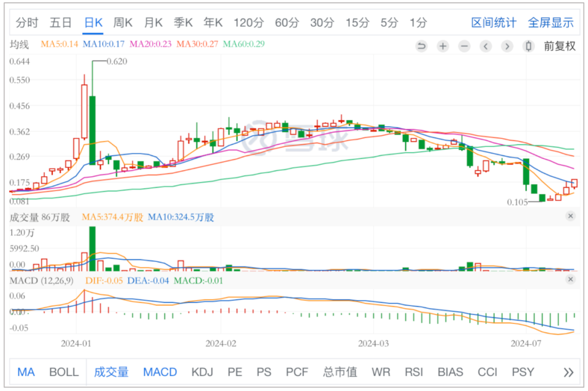Image resolution: width=588 pixels, height=391 pixels.
Task: Click the candlestick style icon
Action: pyautogui.click(x=528, y=46)
